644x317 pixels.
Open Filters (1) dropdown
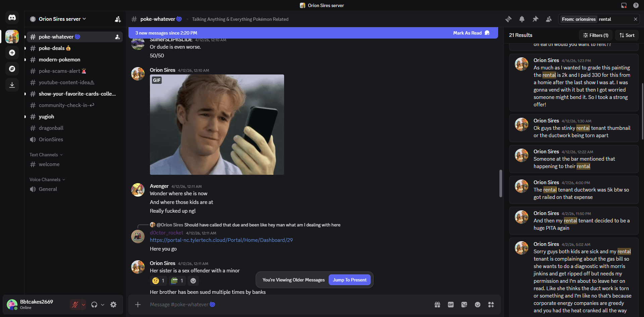coord(596,35)
